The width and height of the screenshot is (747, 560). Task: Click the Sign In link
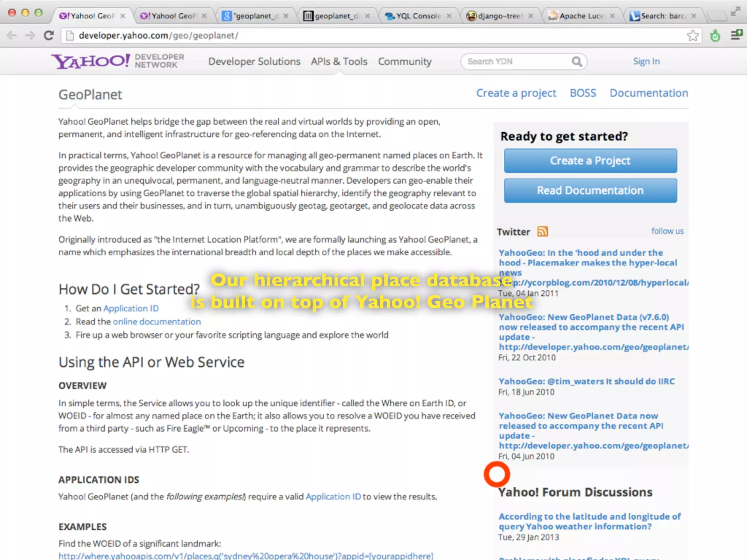pos(646,61)
